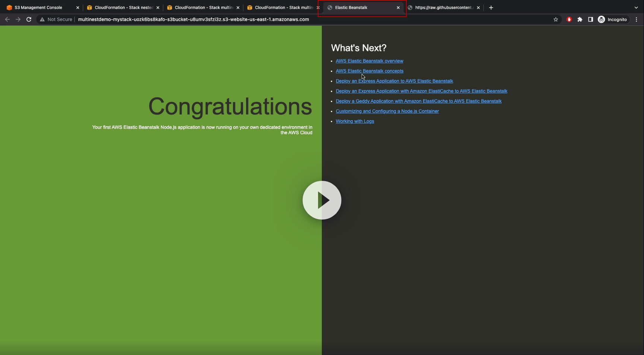Click the Congratulations heading text

coord(230,107)
